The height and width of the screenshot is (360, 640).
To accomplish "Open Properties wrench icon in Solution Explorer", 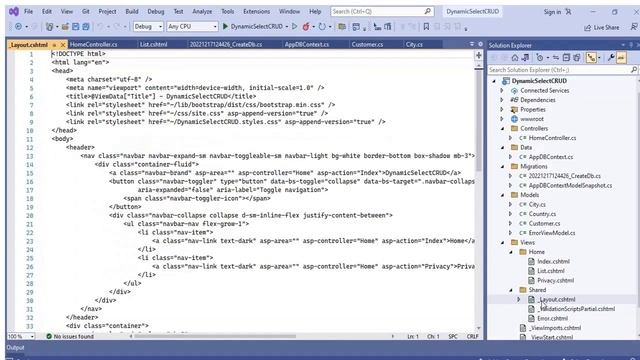I will coord(611,58).
